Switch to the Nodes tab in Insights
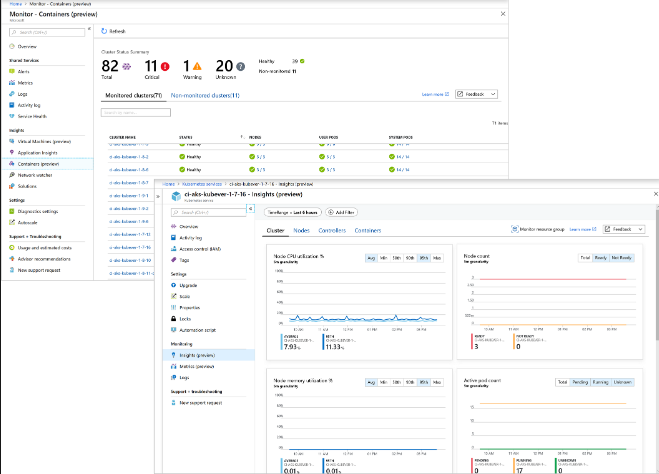Image resolution: width=659 pixels, height=474 pixels. 301,230
